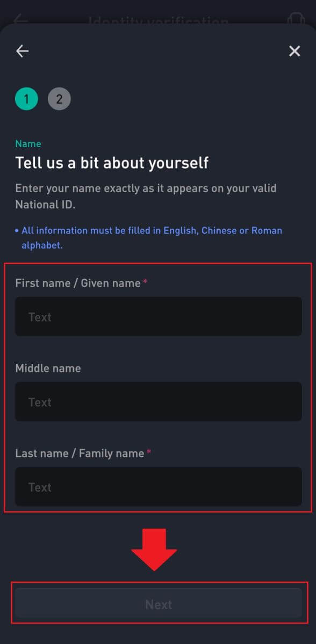Select step 1 in the progress indicator
Image resolution: width=316 pixels, height=644 pixels.
pyautogui.click(x=26, y=99)
